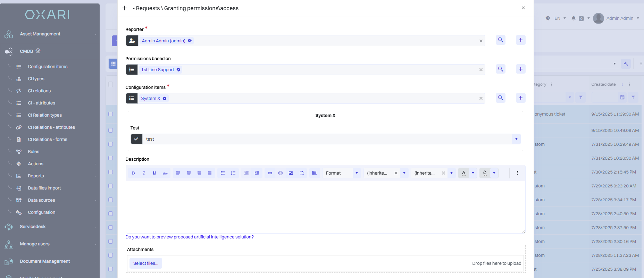Search Permissions based on list
Image resolution: width=644 pixels, height=278 pixels.
[501, 69]
